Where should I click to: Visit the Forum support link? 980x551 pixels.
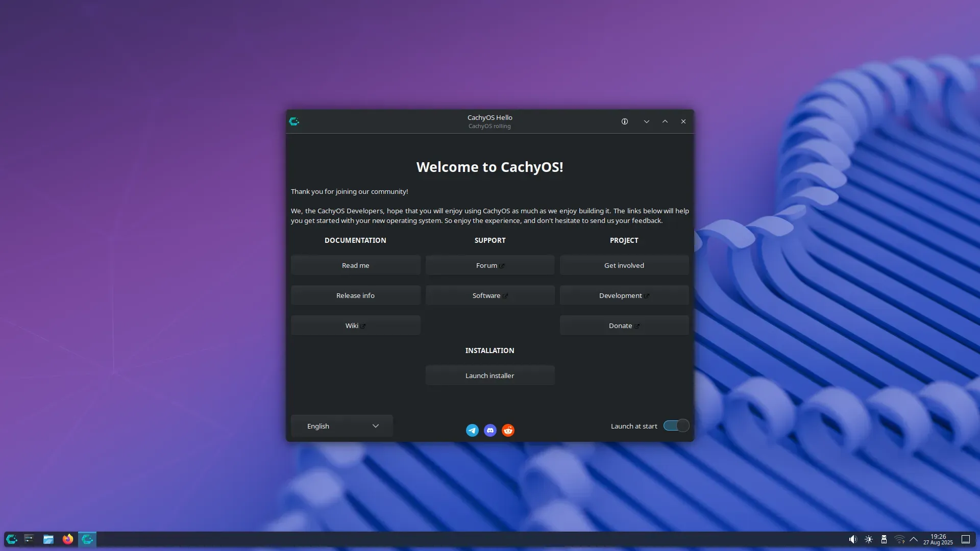pyautogui.click(x=490, y=265)
